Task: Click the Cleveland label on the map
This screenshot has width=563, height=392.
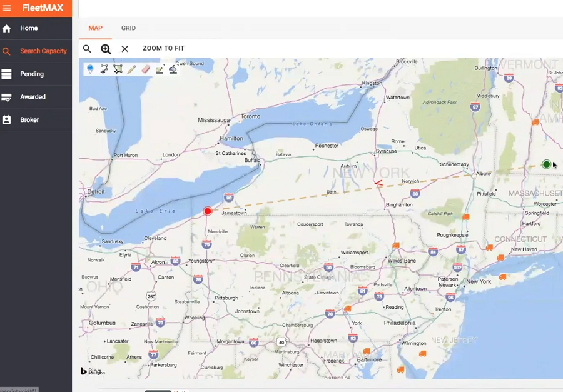Action: [x=156, y=238]
